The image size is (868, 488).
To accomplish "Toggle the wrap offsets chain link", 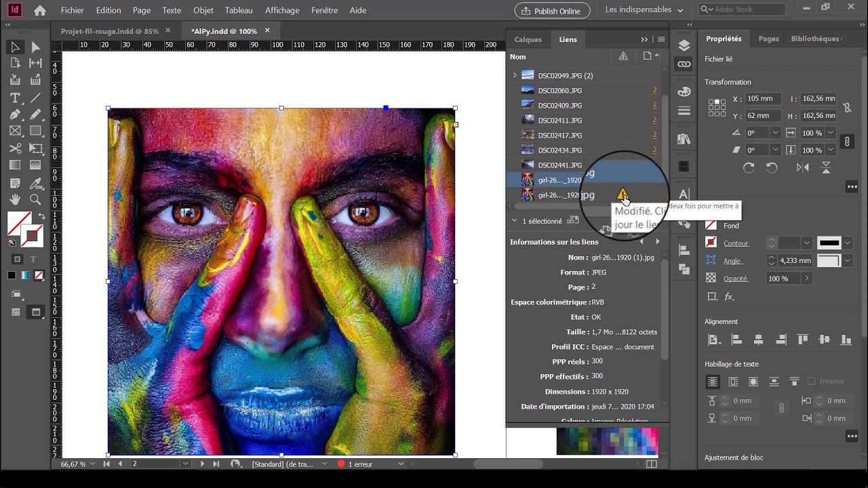I will (x=781, y=408).
